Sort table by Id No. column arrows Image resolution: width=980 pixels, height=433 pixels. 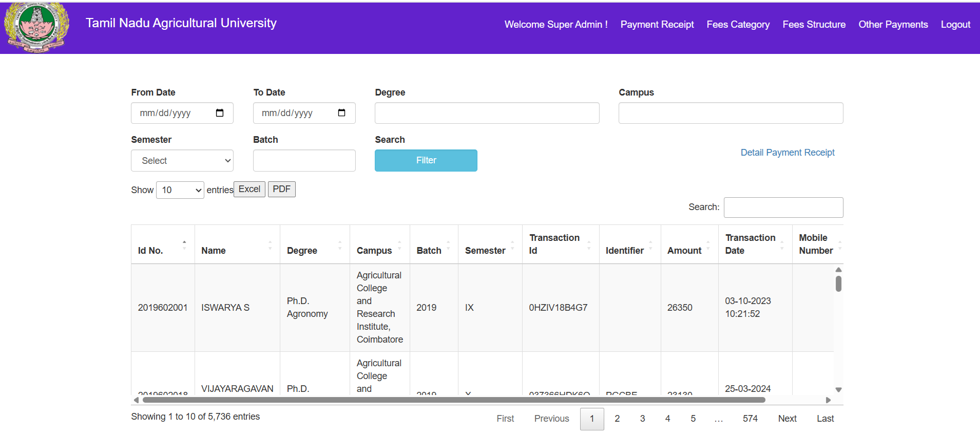click(x=184, y=245)
